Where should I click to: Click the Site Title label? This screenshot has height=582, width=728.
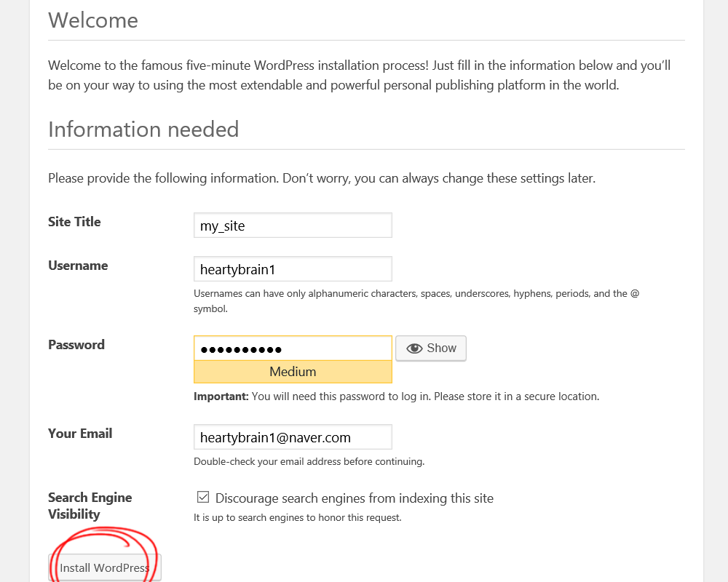tap(74, 222)
